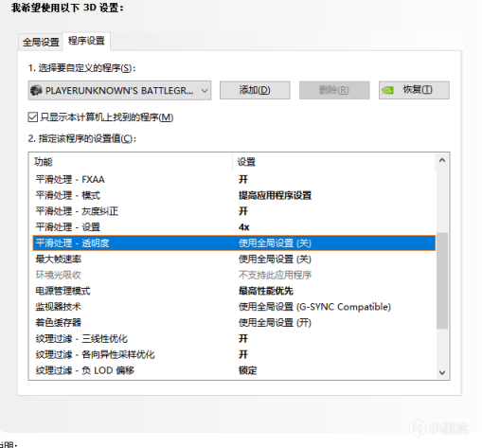Click the highlighted 使用全局设置 (关) value for 透明度
482x448 pixels.
275,243
